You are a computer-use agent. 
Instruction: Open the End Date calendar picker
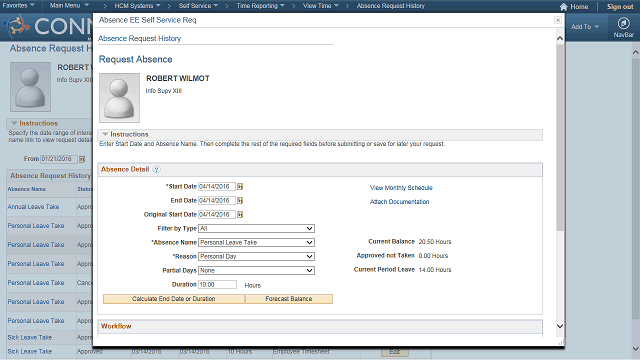(240, 200)
